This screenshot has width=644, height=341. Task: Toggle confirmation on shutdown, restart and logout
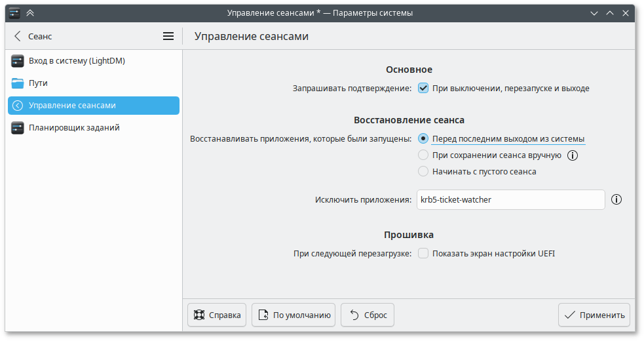(423, 88)
